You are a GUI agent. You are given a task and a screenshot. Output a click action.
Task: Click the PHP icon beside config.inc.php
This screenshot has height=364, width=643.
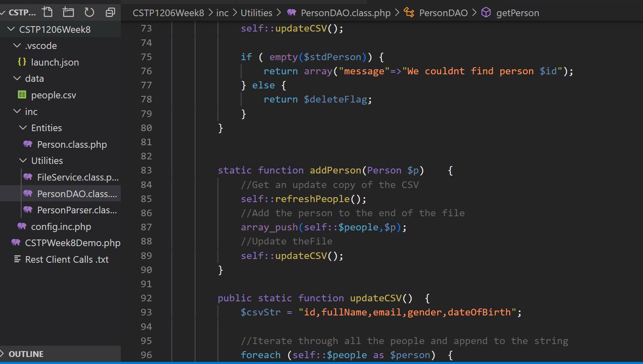click(22, 226)
